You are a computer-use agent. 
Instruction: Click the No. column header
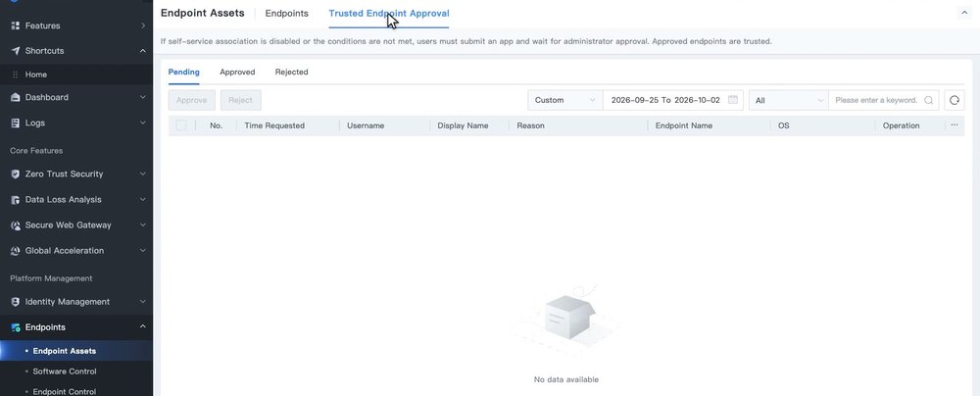tap(217, 125)
